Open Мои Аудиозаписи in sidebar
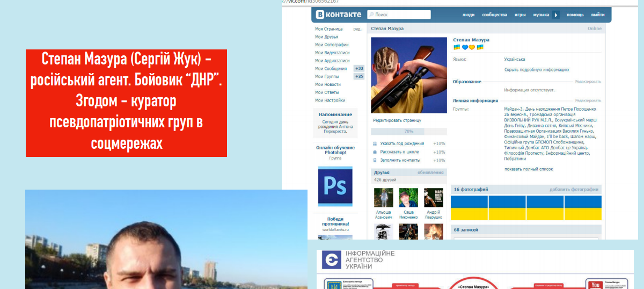The height and width of the screenshot is (289, 644). pyautogui.click(x=332, y=61)
